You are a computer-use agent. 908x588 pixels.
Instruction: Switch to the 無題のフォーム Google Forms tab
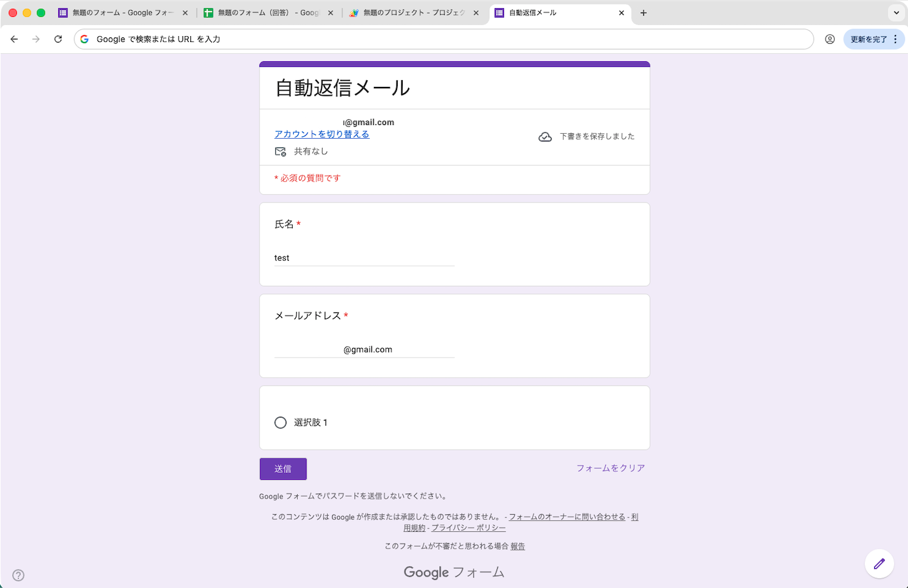tap(123, 12)
